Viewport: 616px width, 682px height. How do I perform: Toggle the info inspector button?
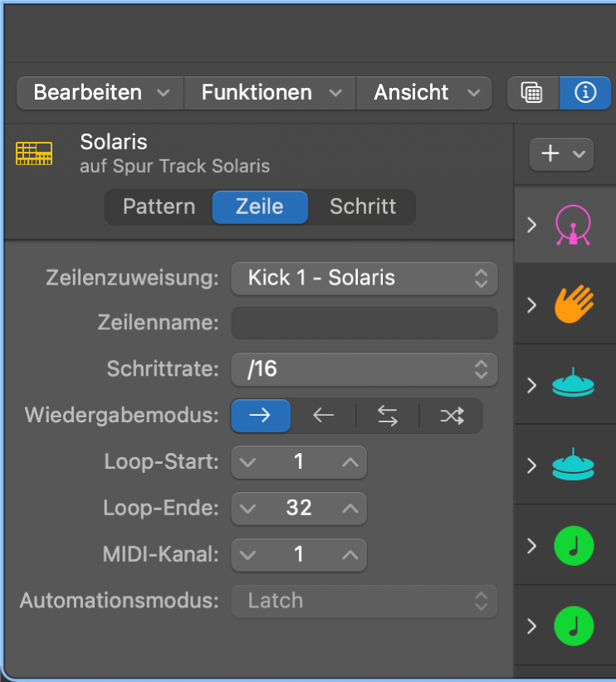pos(585,93)
